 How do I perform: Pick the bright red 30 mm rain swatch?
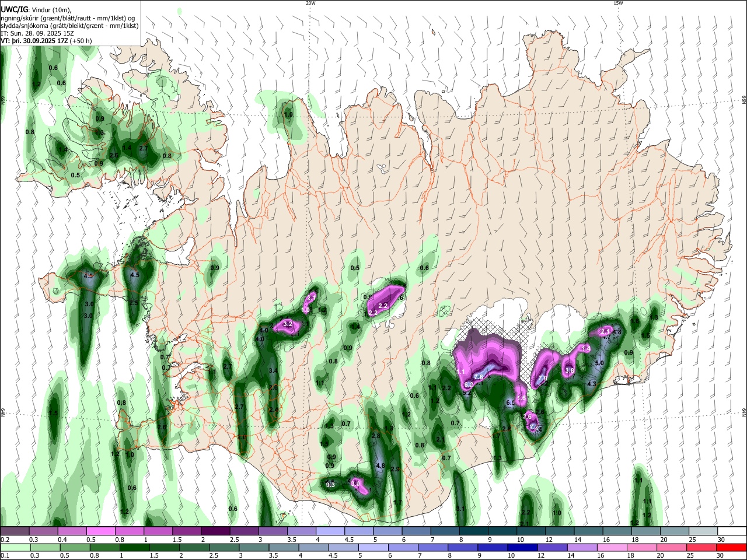click(x=732, y=547)
